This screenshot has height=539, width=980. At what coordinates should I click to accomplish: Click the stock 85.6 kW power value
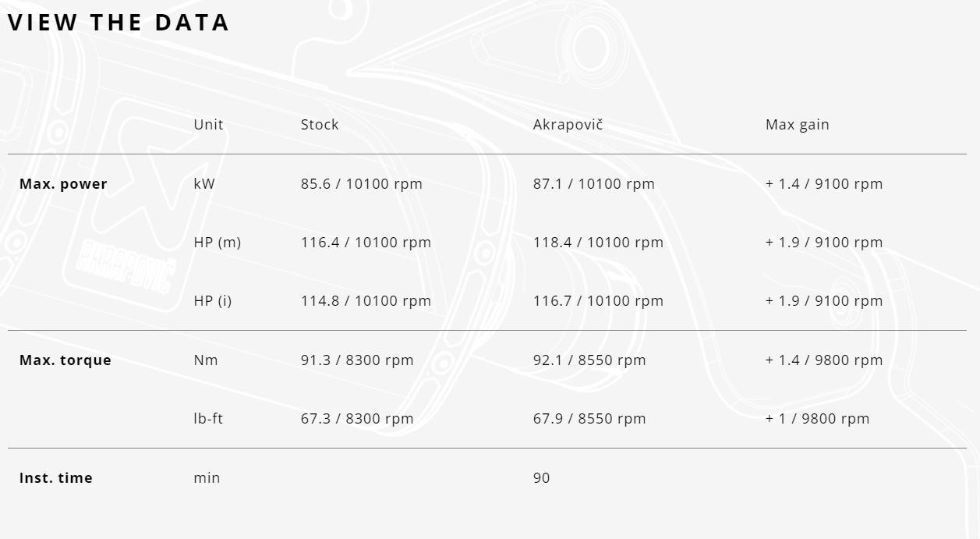click(361, 184)
